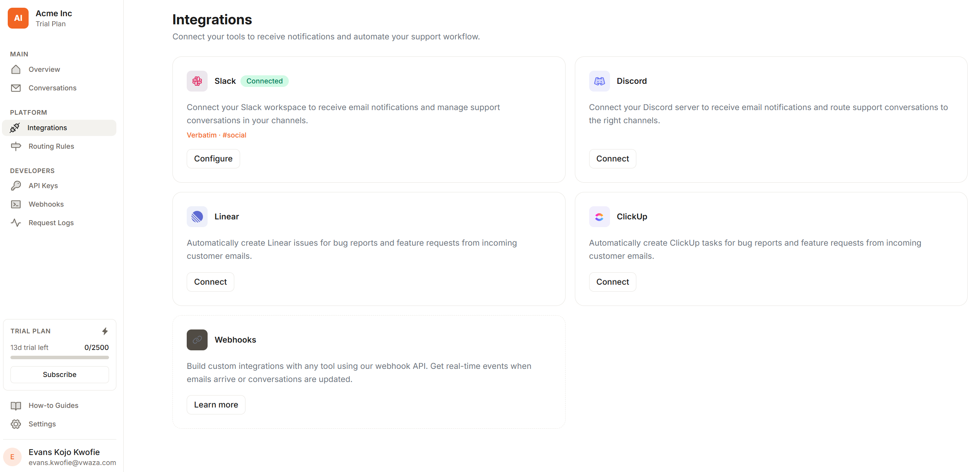Click Evans Kojo Kwofie's avatar
Screen dimensions: 980x472
(x=13, y=457)
